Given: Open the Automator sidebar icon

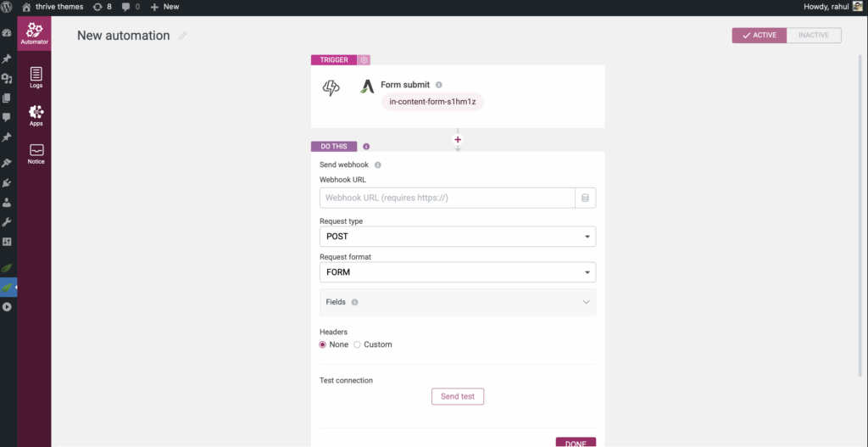Looking at the screenshot, I should click(x=34, y=34).
